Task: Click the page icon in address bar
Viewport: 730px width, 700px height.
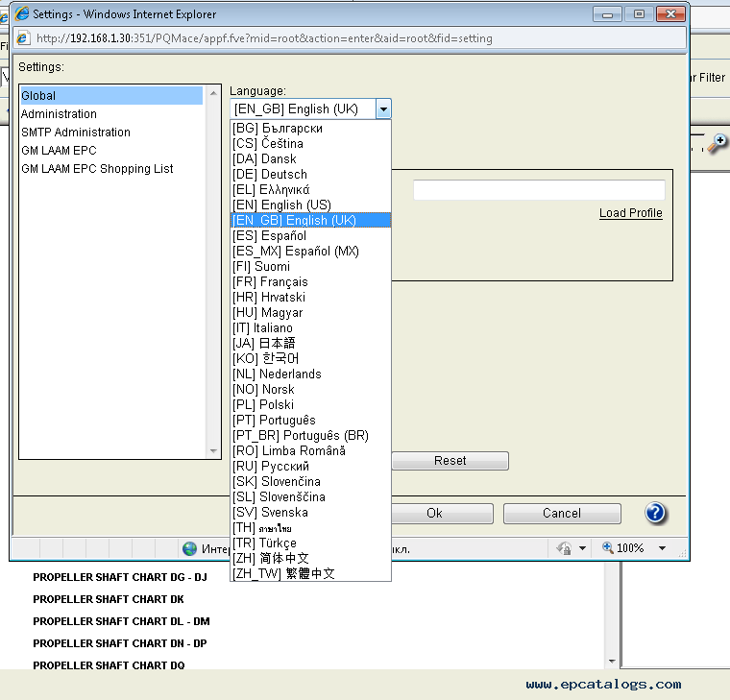Action: pyautogui.click(x=23, y=38)
